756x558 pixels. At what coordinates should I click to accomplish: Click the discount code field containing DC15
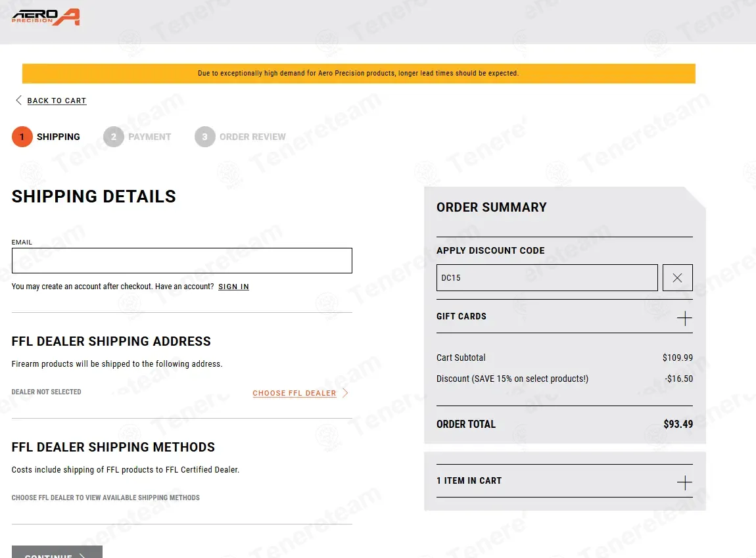pyautogui.click(x=547, y=277)
